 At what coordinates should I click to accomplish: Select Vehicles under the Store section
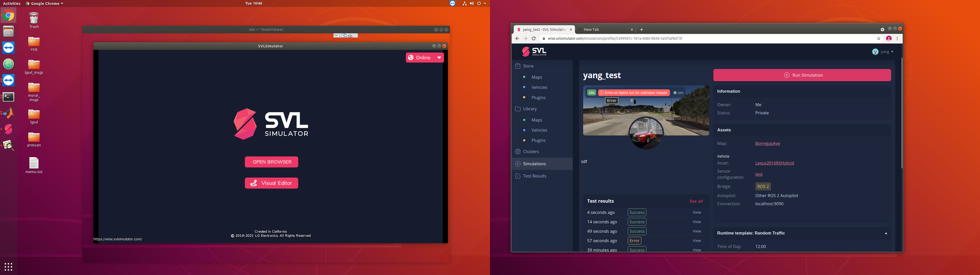pyautogui.click(x=539, y=87)
